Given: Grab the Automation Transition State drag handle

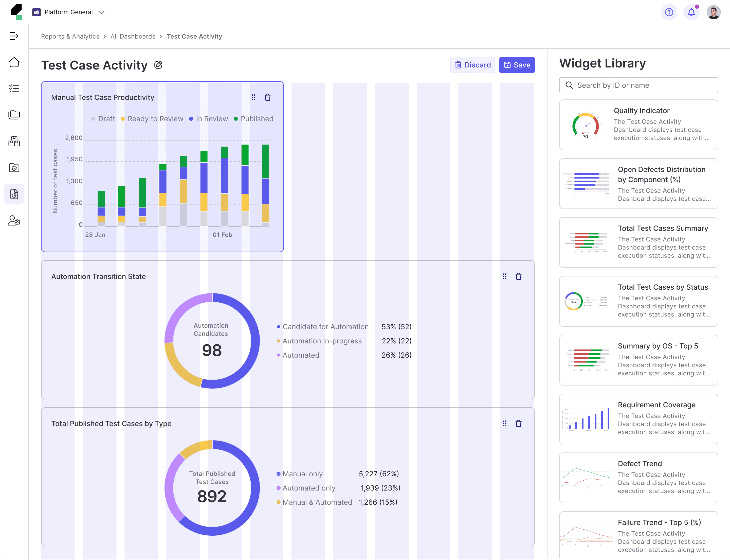Looking at the screenshot, I should point(504,276).
